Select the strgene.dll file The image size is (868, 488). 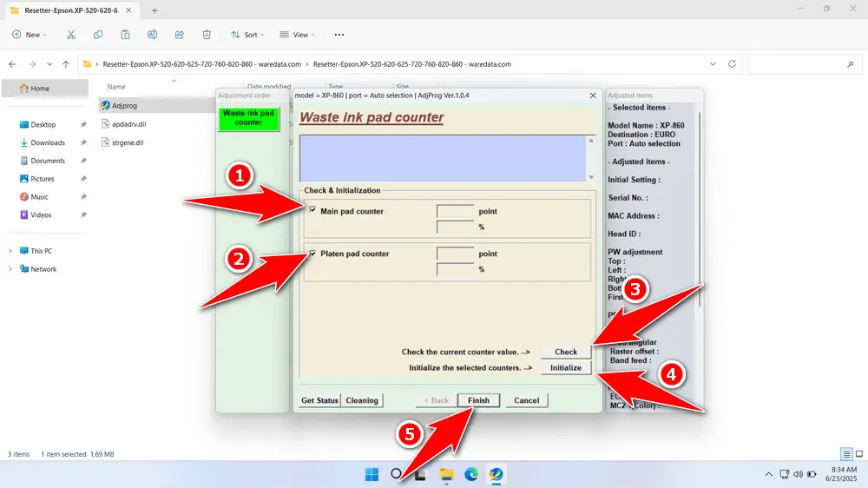point(128,142)
